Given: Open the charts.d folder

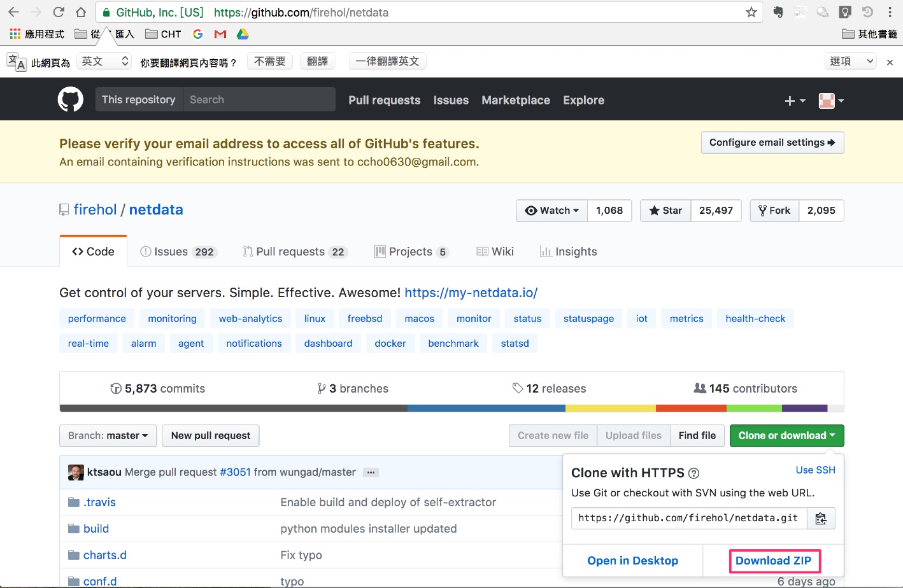Looking at the screenshot, I should click(105, 555).
